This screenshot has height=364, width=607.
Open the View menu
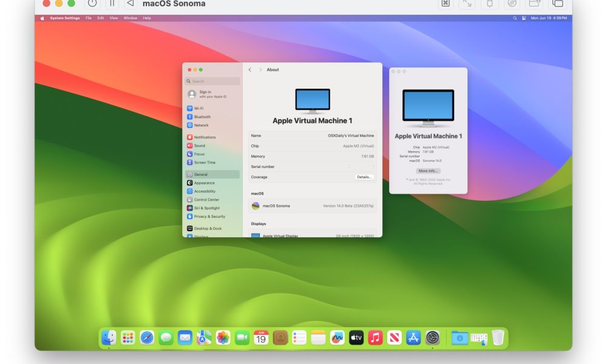pos(114,18)
